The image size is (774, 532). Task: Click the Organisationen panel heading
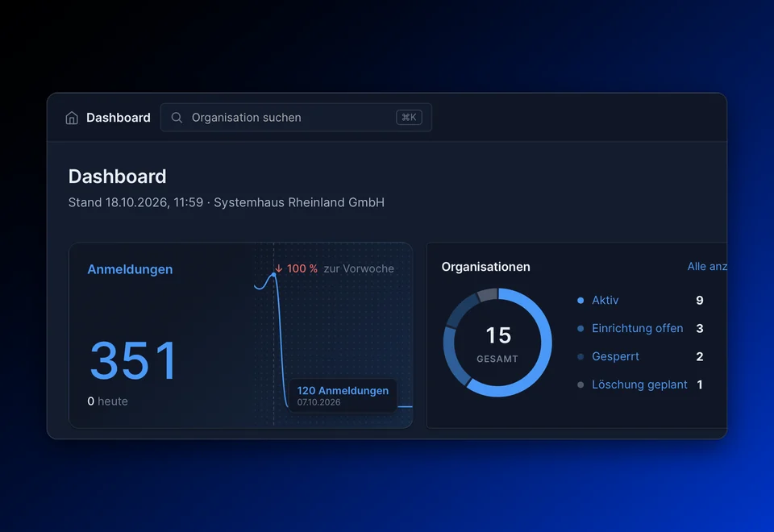pyautogui.click(x=485, y=267)
